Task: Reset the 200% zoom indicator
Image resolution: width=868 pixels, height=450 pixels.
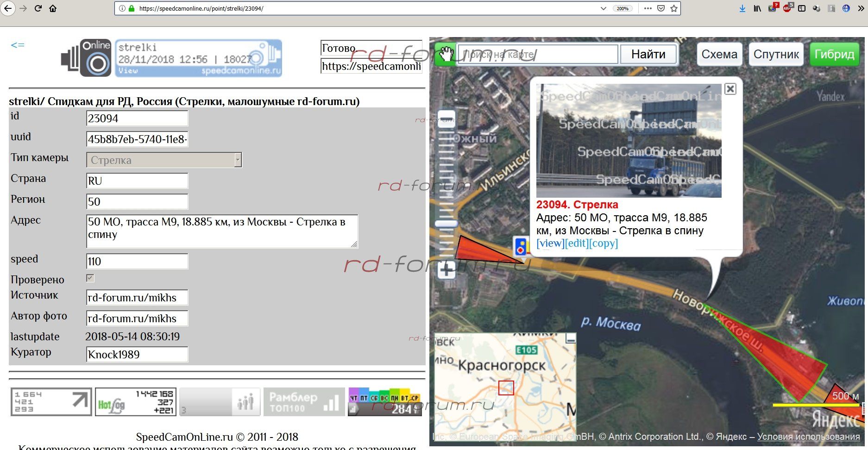Action: pyautogui.click(x=623, y=8)
